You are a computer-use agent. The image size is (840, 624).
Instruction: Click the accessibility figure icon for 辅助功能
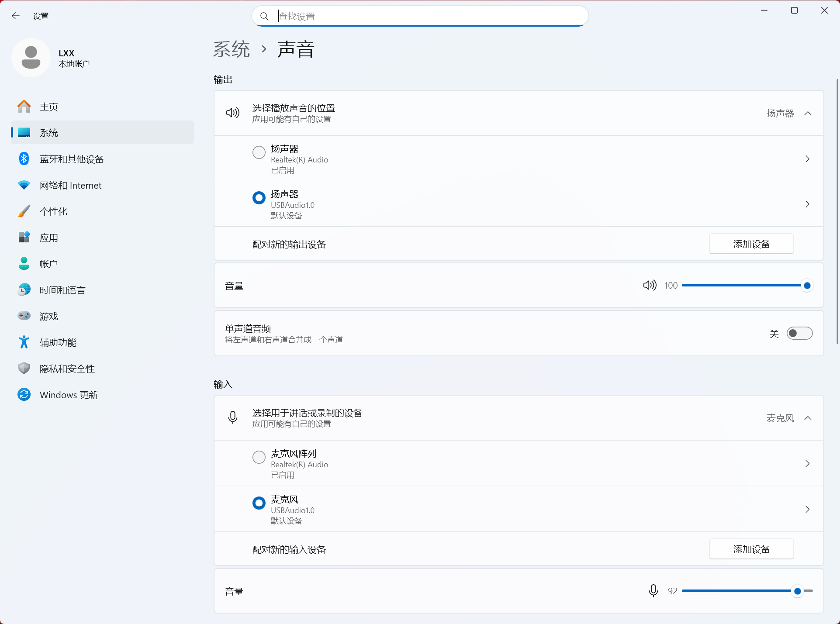(24, 342)
